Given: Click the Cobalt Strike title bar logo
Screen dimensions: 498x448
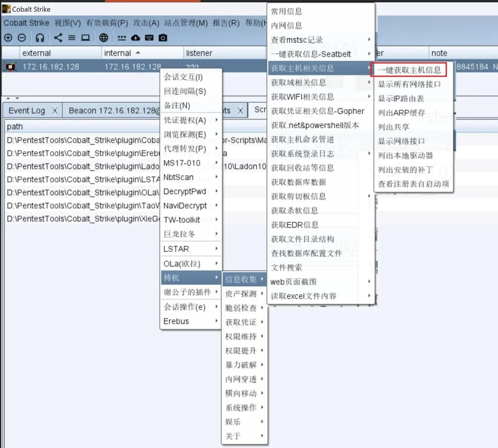Looking at the screenshot, I should click(6, 9).
